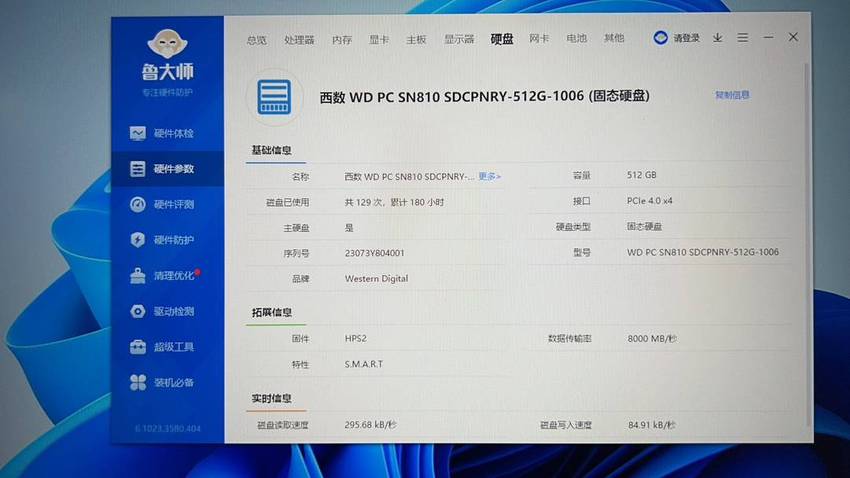
Task: Switch to the 网卡 tab
Action: click(x=539, y=38)
